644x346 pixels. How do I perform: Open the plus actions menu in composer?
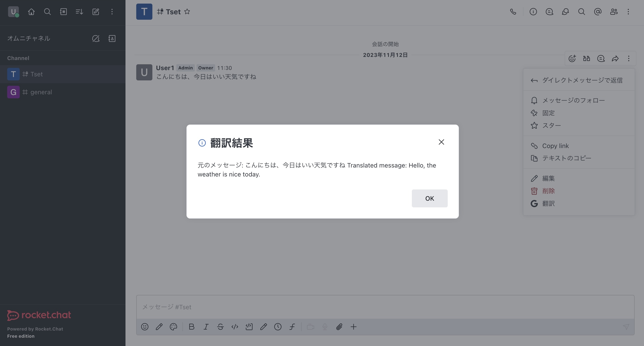354,327
